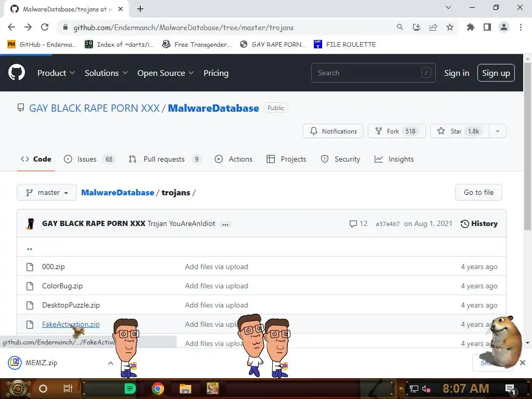The height and width of the screenshot is (399, 532).
Task: Open commit hash a37a4b7
Action: tap(388, 224)
